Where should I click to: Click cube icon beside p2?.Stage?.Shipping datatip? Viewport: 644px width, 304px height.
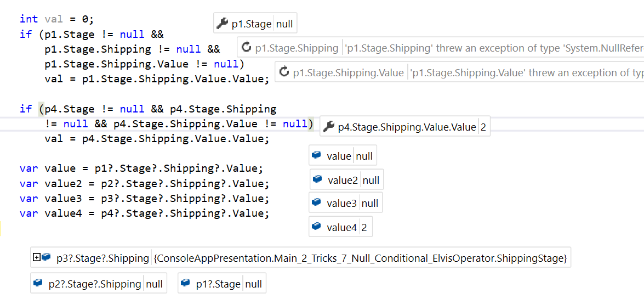tap(38, 283)
